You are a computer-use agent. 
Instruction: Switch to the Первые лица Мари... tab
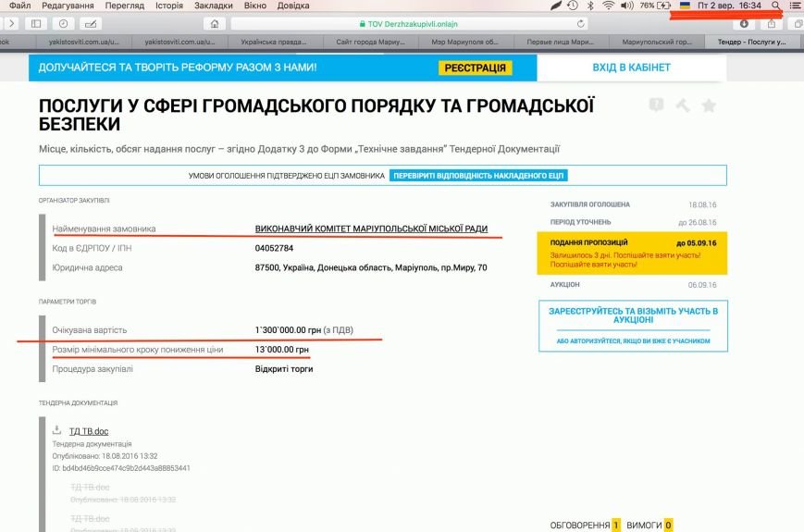[x=560, y=42]
